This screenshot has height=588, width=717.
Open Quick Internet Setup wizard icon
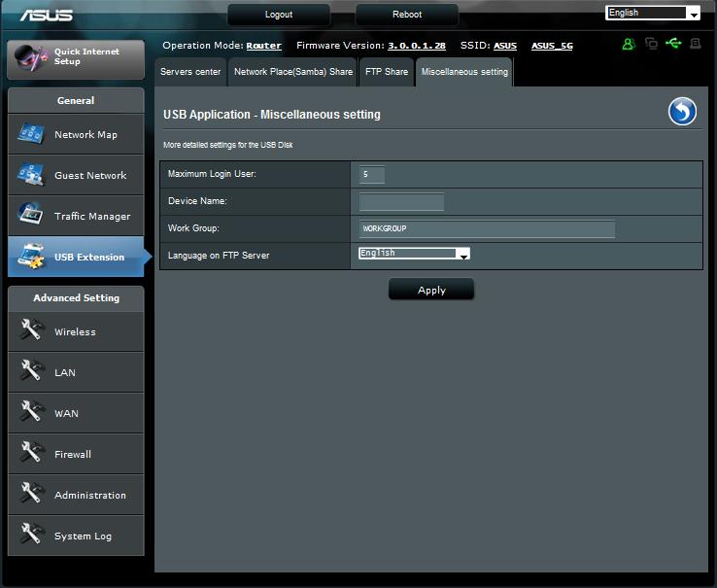[x=31, y=58]
